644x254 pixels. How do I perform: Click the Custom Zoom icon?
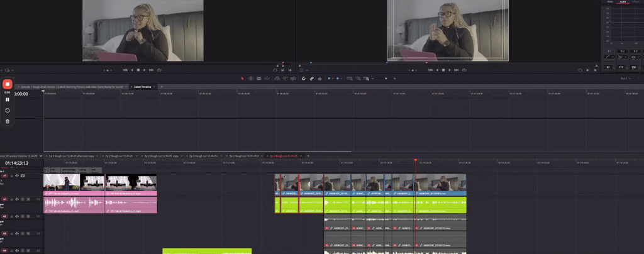coord(366,79)
